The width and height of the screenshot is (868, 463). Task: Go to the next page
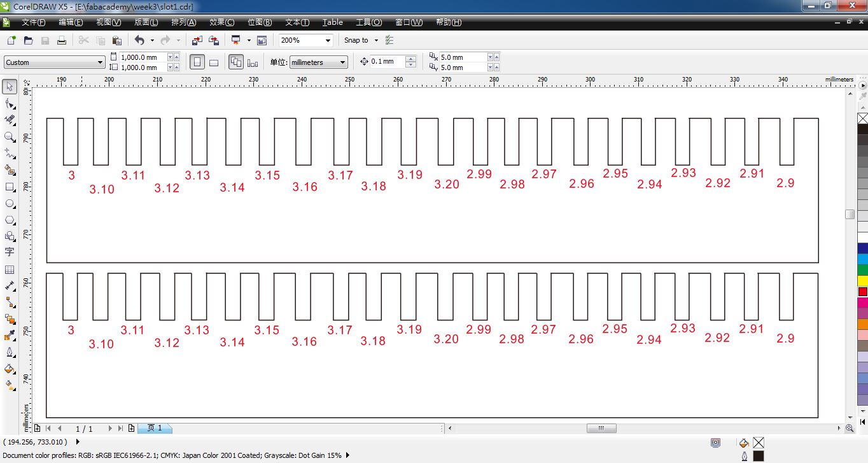tap(109, 429)
